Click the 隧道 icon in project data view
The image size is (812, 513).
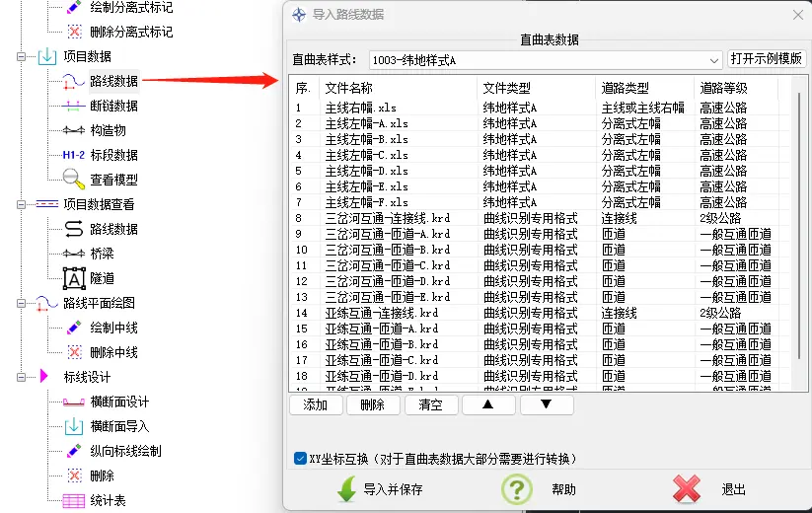[74, 278]
